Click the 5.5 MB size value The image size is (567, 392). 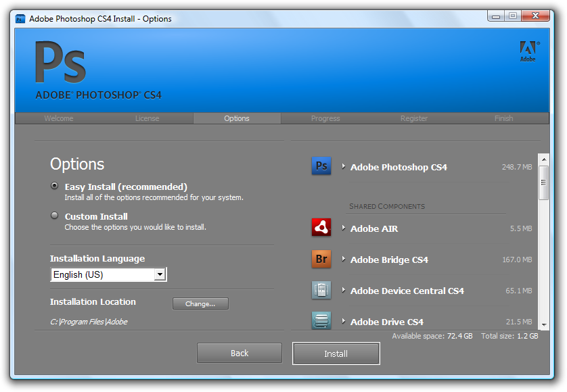point(521,228)
